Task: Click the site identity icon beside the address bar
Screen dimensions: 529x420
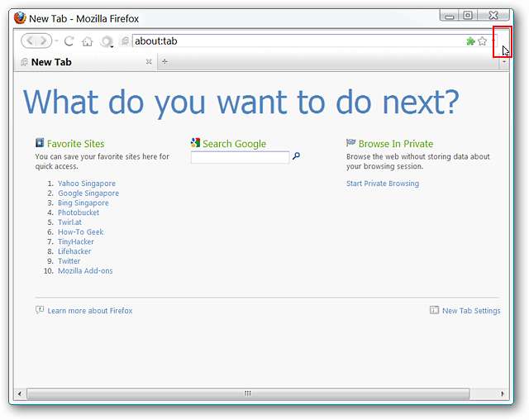Action: click(x=125, y=41)
